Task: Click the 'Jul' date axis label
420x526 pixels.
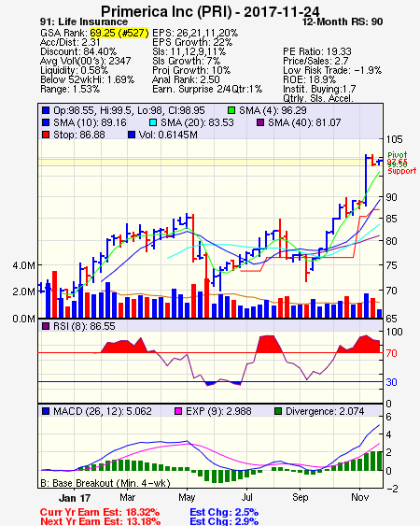Action: (x=247, y=497)
